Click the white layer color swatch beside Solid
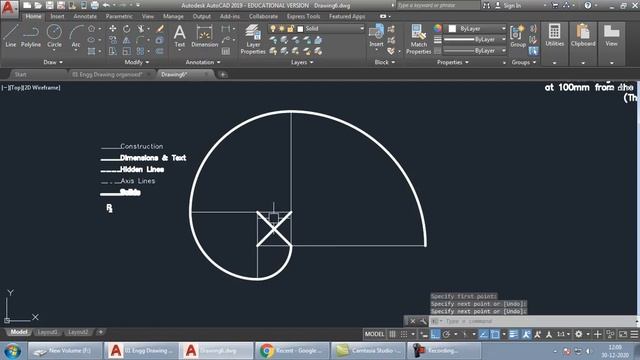The width and height of the screenshot is (640, 360). [x=300, y=29]
